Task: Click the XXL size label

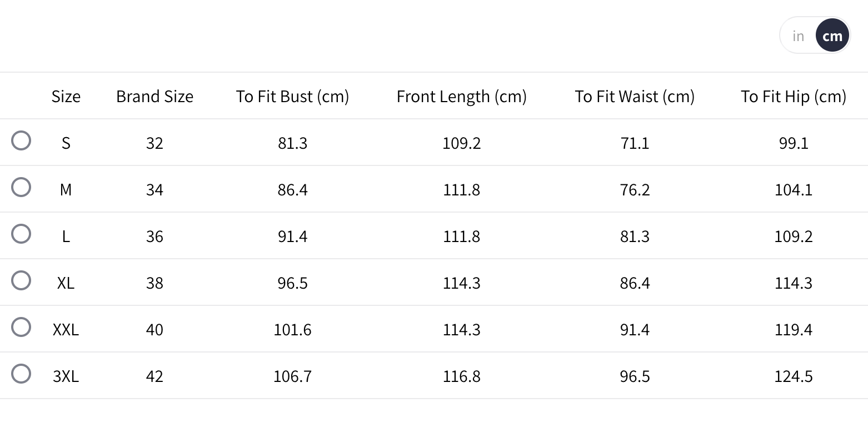Action: point(66,330)
